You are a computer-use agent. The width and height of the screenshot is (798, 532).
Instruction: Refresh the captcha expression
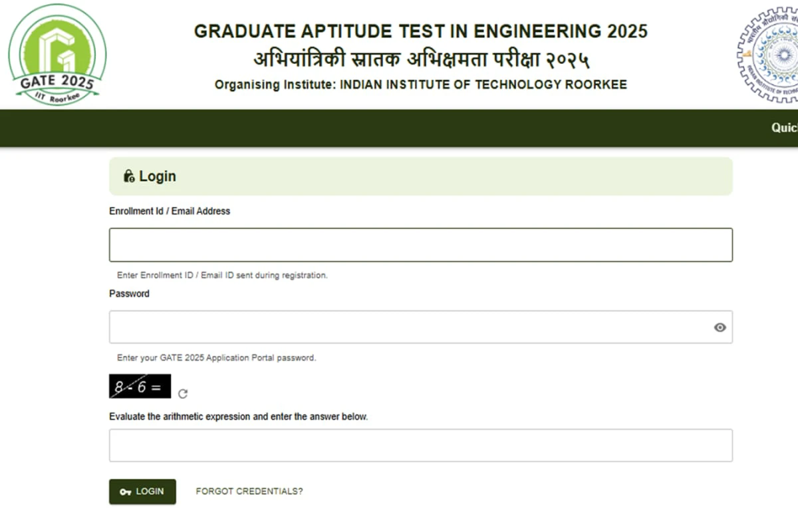(183, 394)
